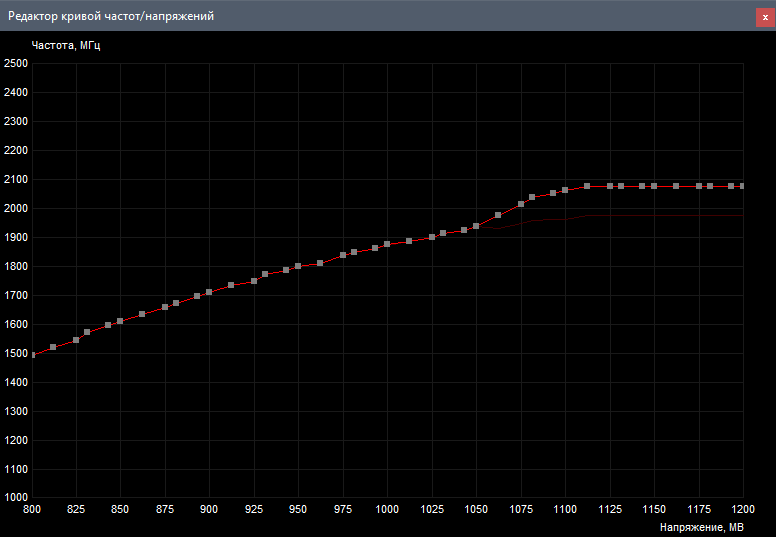This screenshot has height=537, width=776.
Task: Click the 950 voltage axis label
Action: click(298, 509)
